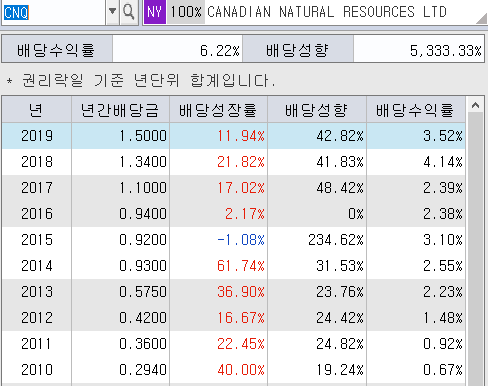Click the 1.1000 annual dividend cell
The image size is (488, 386).
click(120, 188)
